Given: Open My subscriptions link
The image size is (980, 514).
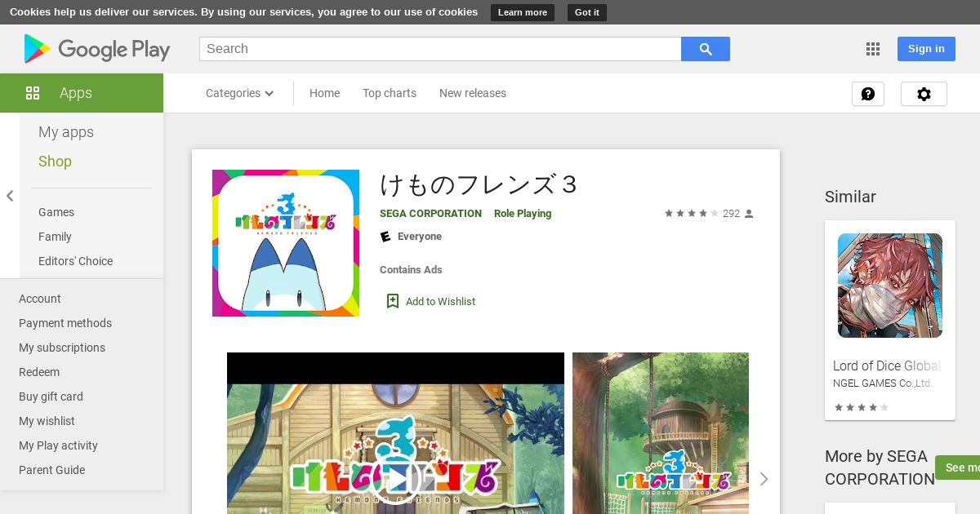Looking at the screenshot, I should click(62, 348).
